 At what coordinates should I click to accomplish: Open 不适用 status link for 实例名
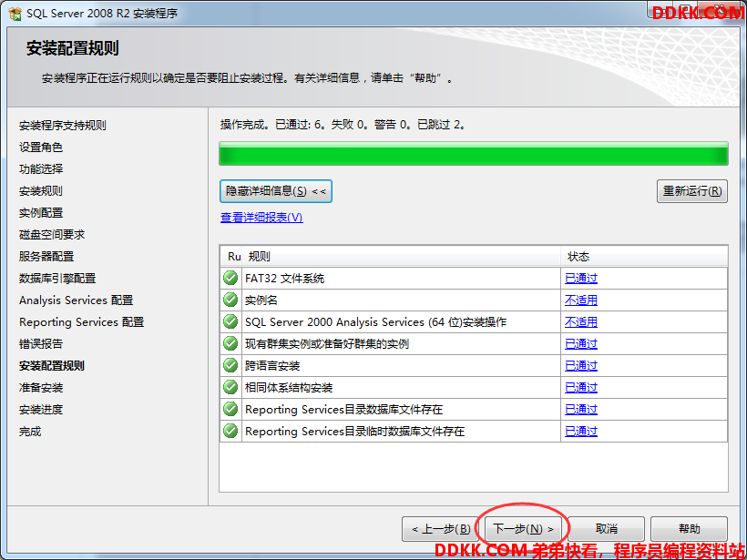coord(580,300)
